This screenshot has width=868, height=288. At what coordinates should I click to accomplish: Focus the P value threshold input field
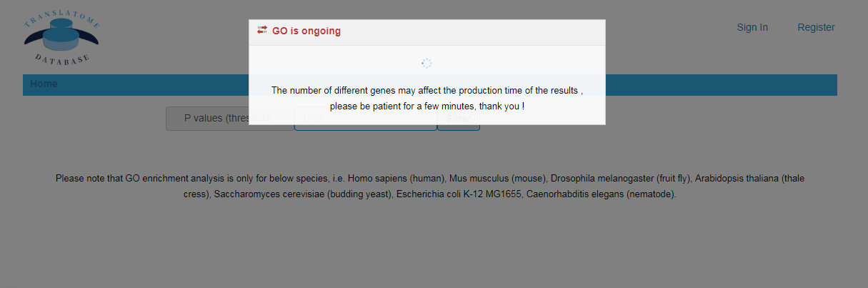[365, 119]
